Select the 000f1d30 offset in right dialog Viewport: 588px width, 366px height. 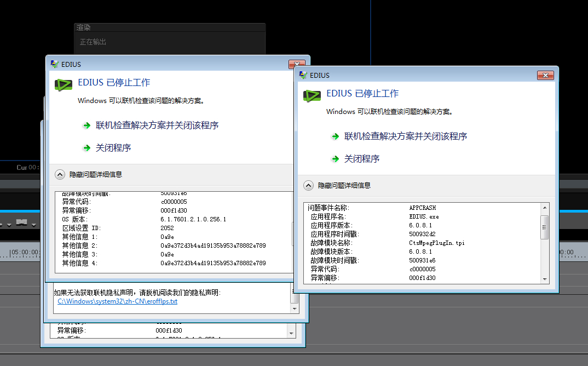click(x=422, y=278)
